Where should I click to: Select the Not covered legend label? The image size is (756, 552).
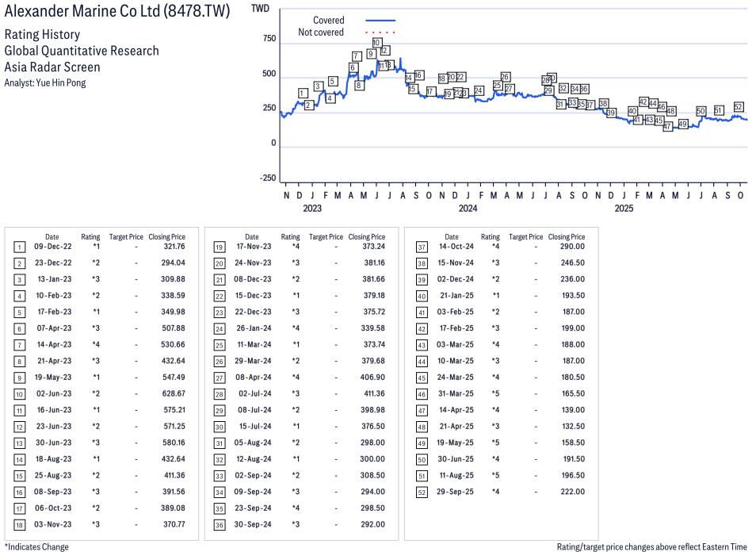coord(320,33)
